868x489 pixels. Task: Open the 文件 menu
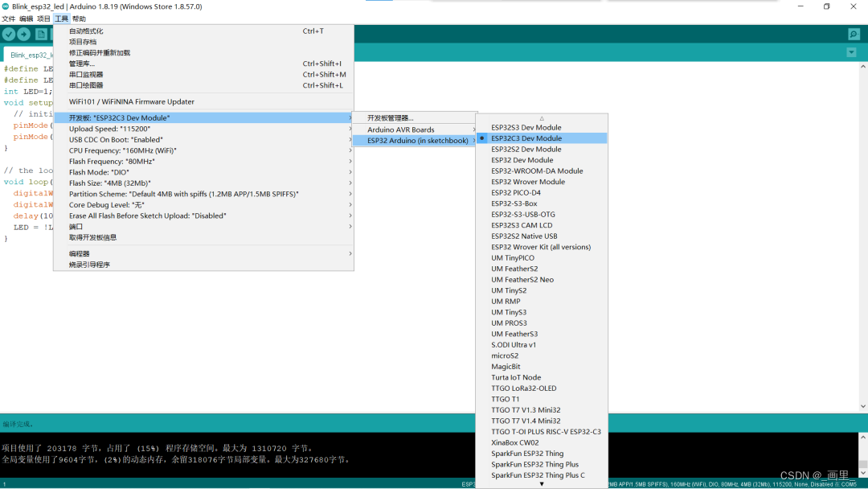(10, 18)
